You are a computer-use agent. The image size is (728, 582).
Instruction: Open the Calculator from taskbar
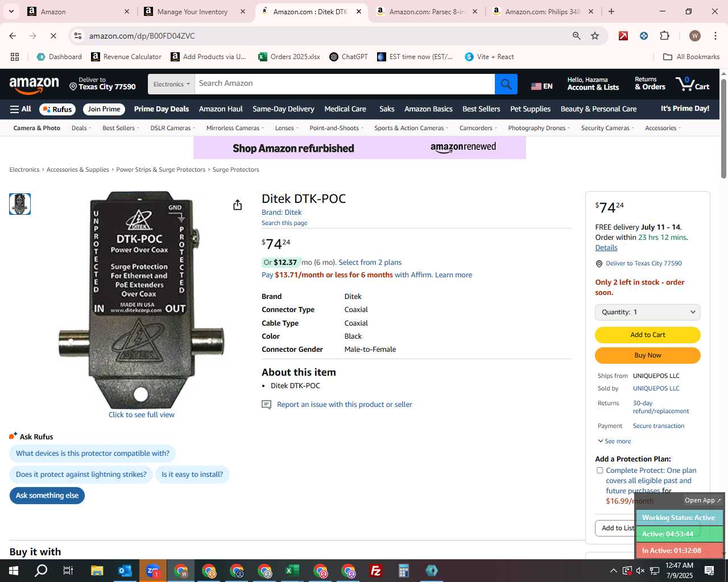tap(404, 571)
